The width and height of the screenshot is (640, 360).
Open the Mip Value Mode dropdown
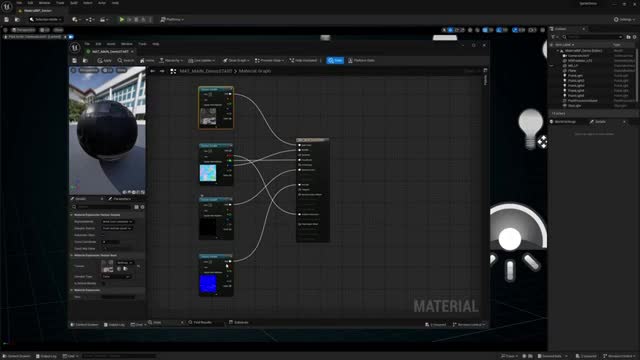pyautogui.click(x=117, y=222)
